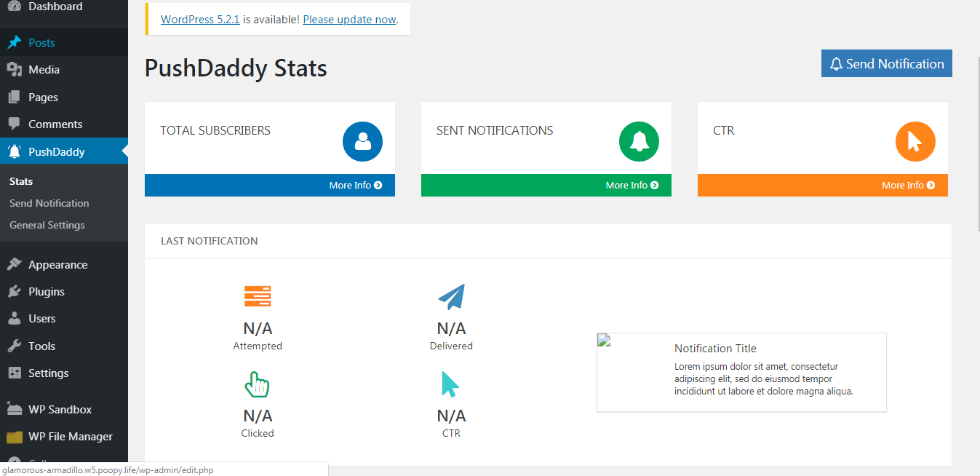Click the Appearance paintbrush icon
The height and width of the screenshot is (476, 980).
coord(14,264)
